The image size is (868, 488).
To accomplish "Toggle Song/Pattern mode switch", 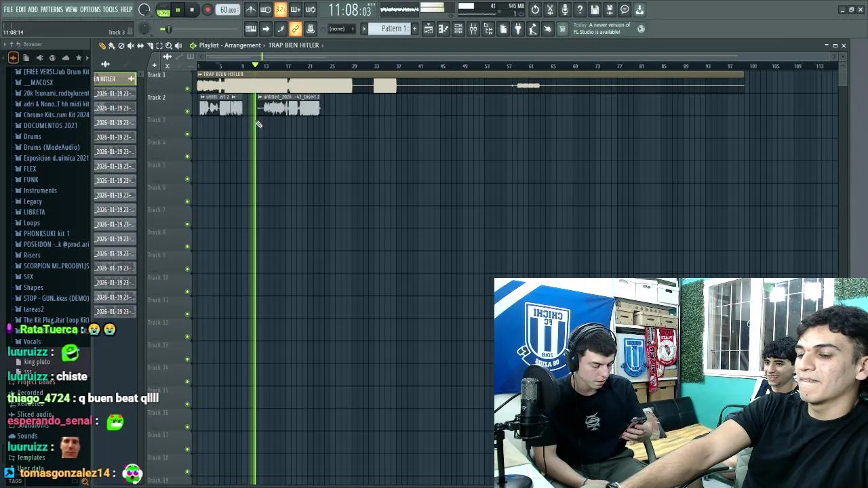I will click(x=163, y=10).
